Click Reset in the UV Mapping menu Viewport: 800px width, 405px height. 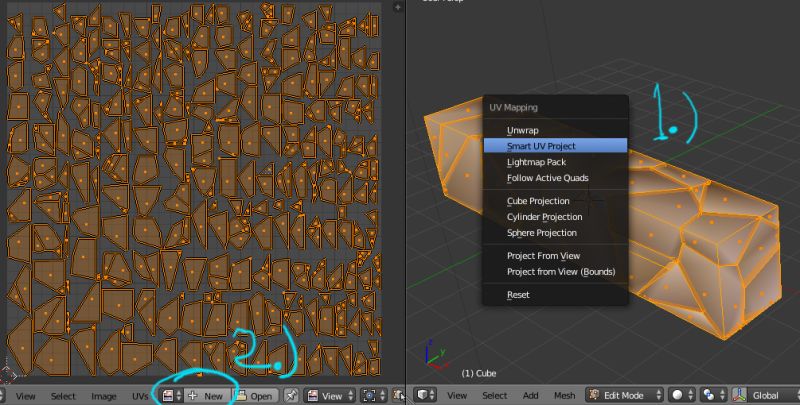pos(555,295)
